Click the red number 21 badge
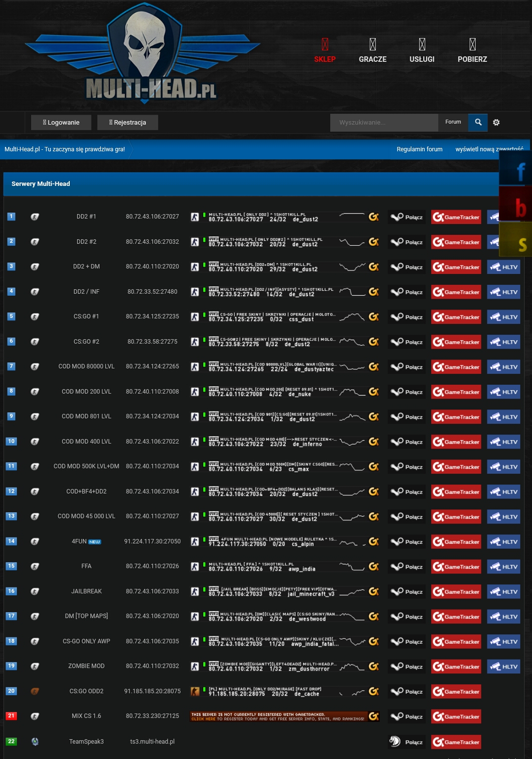The image size is (532, 759). pyautogui.click(x=11, y=715)
